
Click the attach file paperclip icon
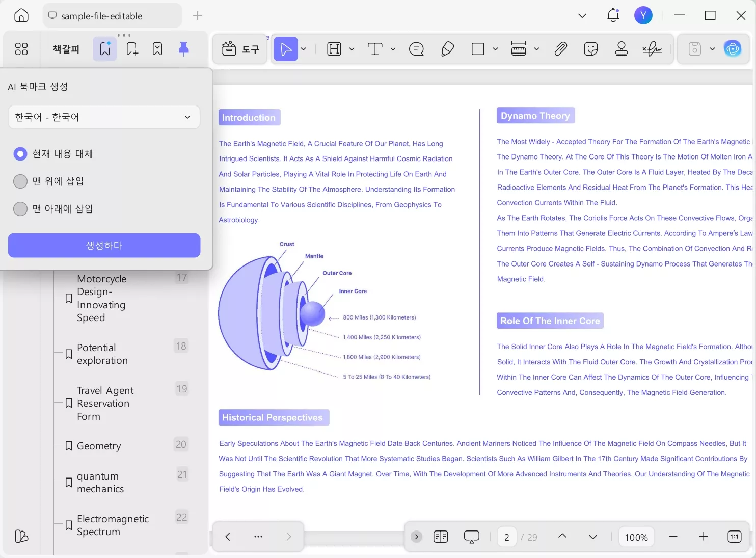[560, 49]
